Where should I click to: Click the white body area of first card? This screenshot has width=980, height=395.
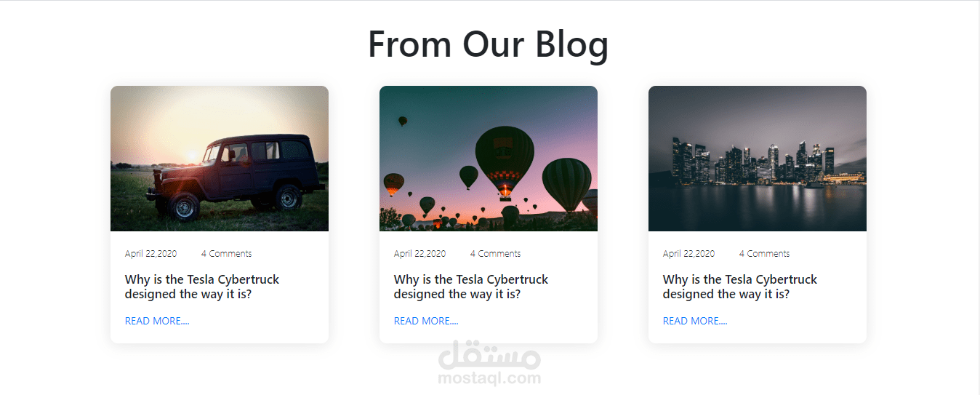point(220,287)
